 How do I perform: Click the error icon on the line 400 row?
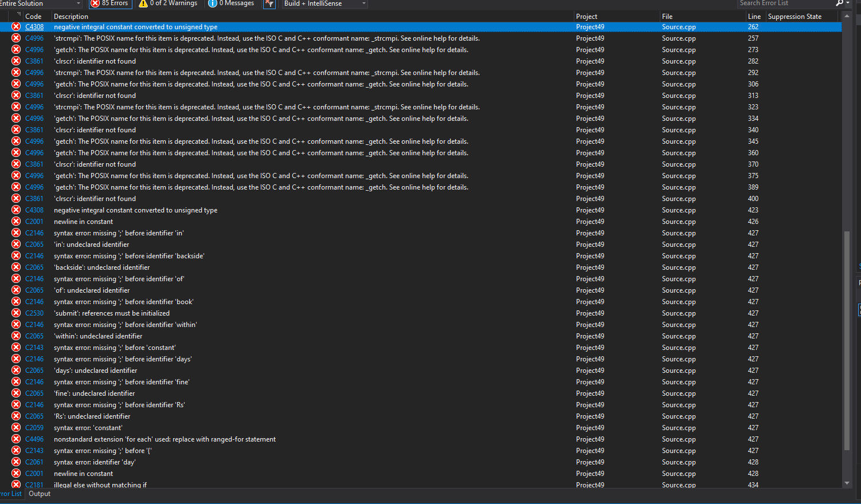pos(16,199)
